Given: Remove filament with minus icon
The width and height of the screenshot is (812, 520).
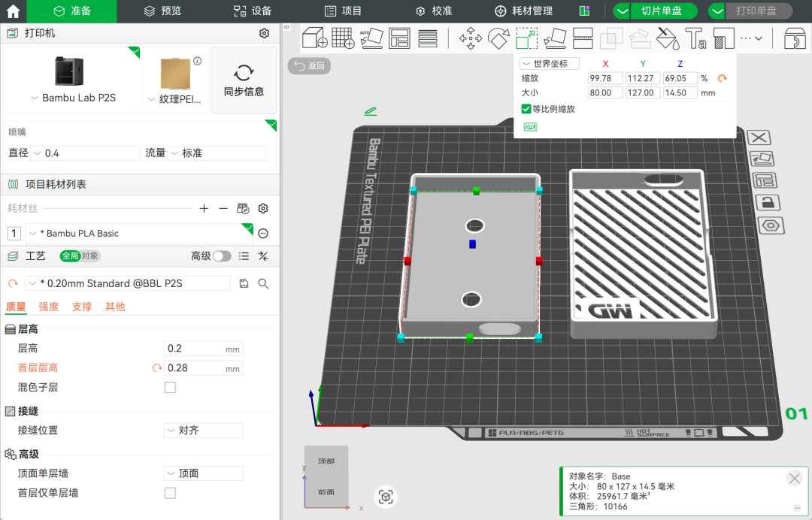Looking at the screenshot, I should click(223, 208).
